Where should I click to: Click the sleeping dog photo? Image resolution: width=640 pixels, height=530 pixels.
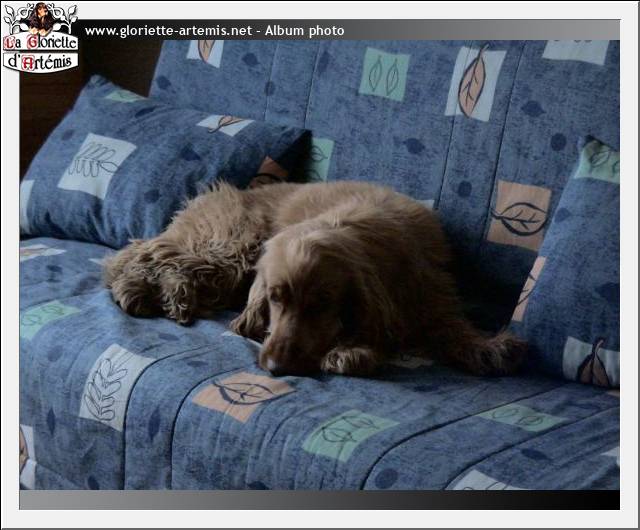click(320, 265)
